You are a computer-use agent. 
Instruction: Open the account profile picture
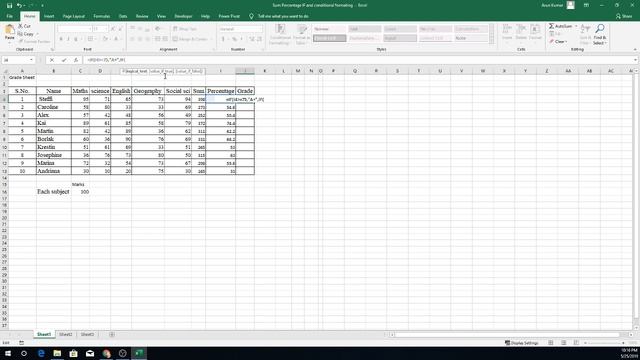click(x=571, y=5)
